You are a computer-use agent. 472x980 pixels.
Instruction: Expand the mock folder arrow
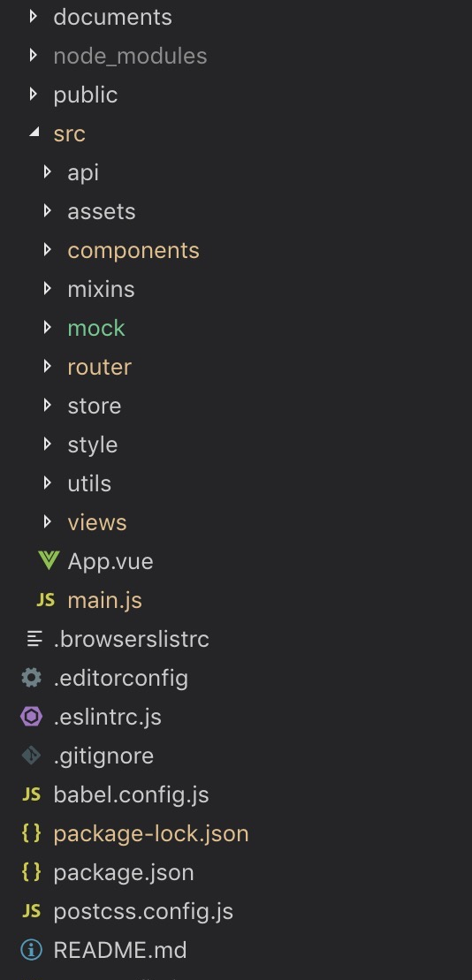pyautogui.click(x=48, y=328)
